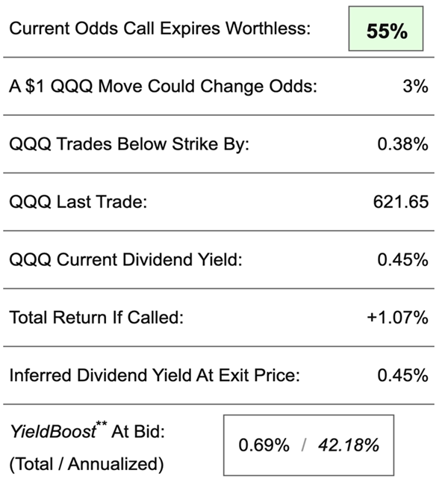The height and width of the screenshot is (485, 448).
Task: Select the 0.38% below strike value
Action: pos(403,144)
